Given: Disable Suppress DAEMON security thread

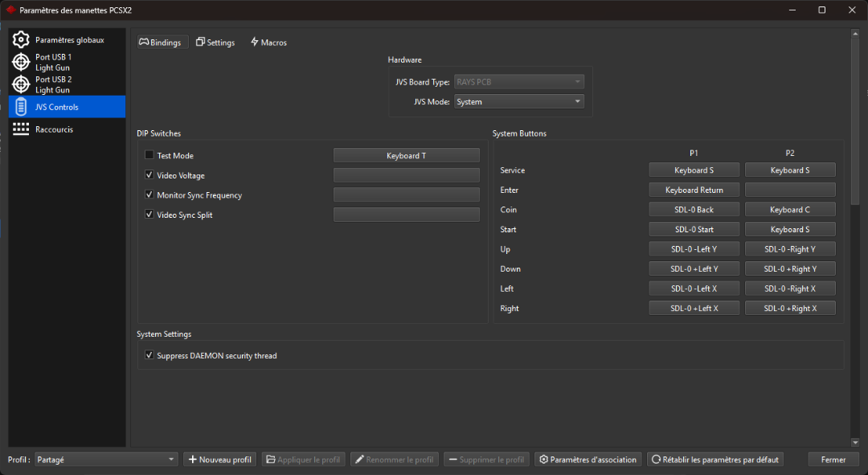Looking at the screenshot, I should (x=149, y=355).
